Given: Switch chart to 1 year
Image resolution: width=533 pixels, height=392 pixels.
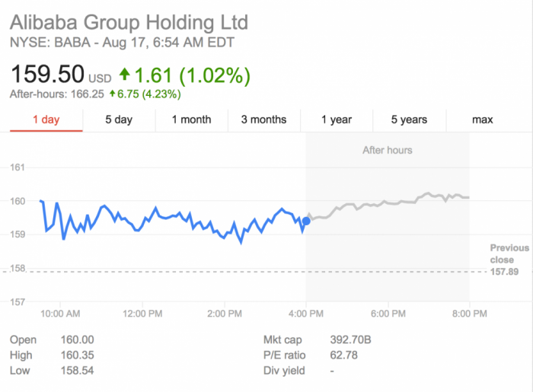Looking at the screenshot, I should [336, 120].
